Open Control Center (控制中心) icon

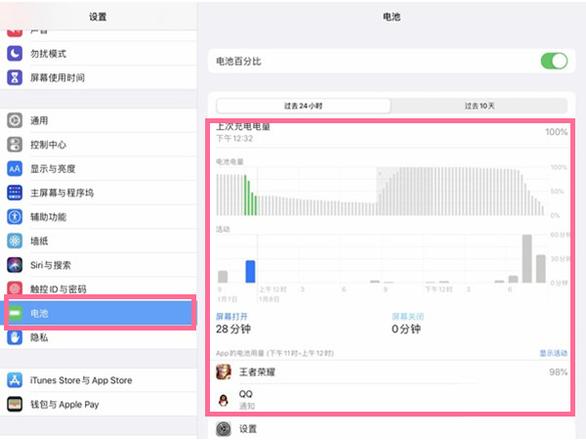click(15, 144)
